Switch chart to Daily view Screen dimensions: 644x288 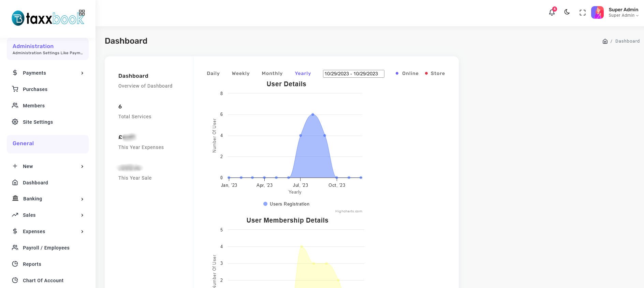coord(213,73)
